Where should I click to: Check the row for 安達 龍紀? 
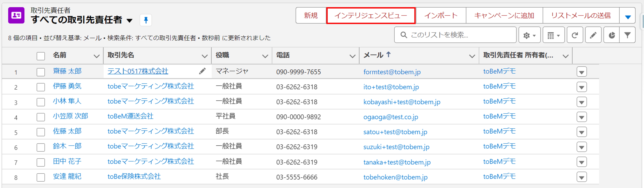pyautogui.click(x=41, y=177)
